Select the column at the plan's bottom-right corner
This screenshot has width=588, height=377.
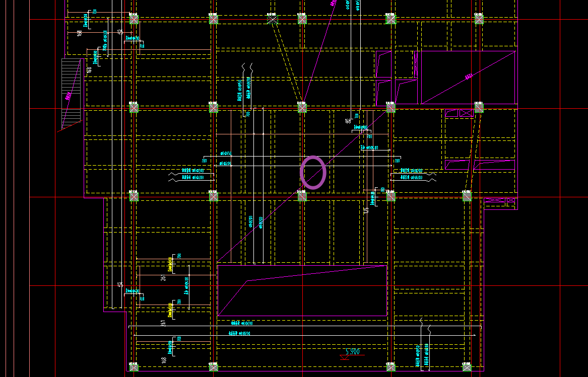coord(467,367)
